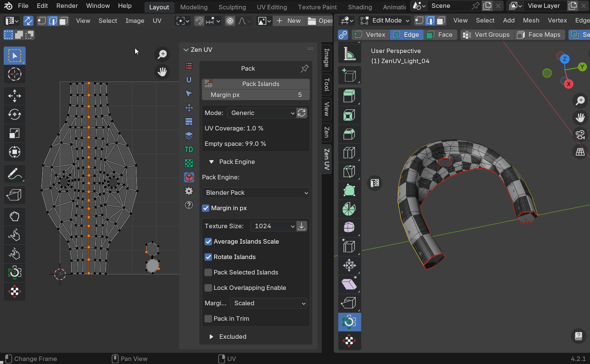The image size is (590, 364).
Task: Collapse the Zen UV panel header
Action: tap(186, 50)
